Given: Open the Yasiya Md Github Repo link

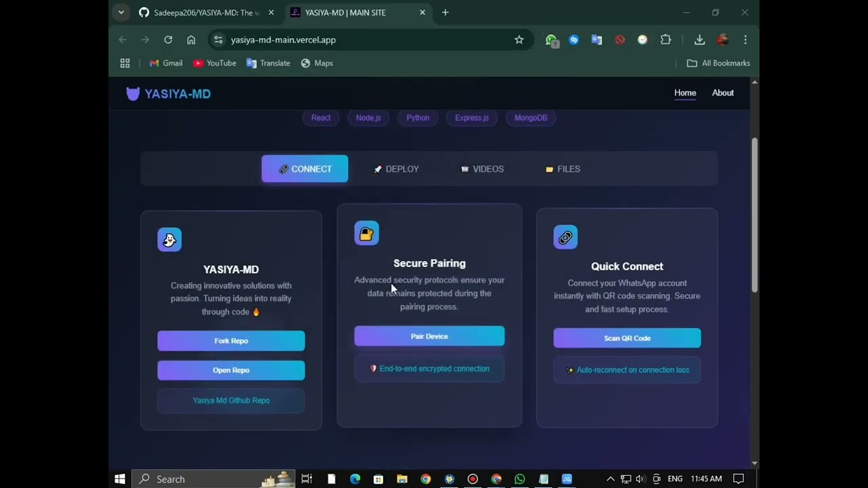Looking at the screenshot, I should pos(231,401).
